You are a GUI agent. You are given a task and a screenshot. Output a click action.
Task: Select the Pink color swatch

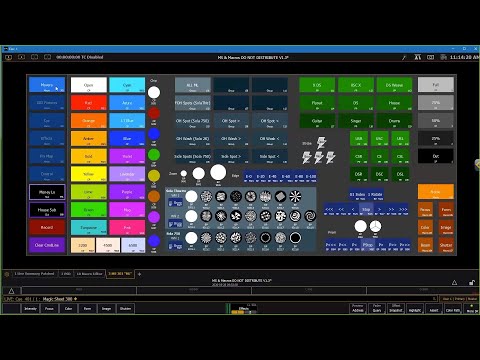pos(127,227)
